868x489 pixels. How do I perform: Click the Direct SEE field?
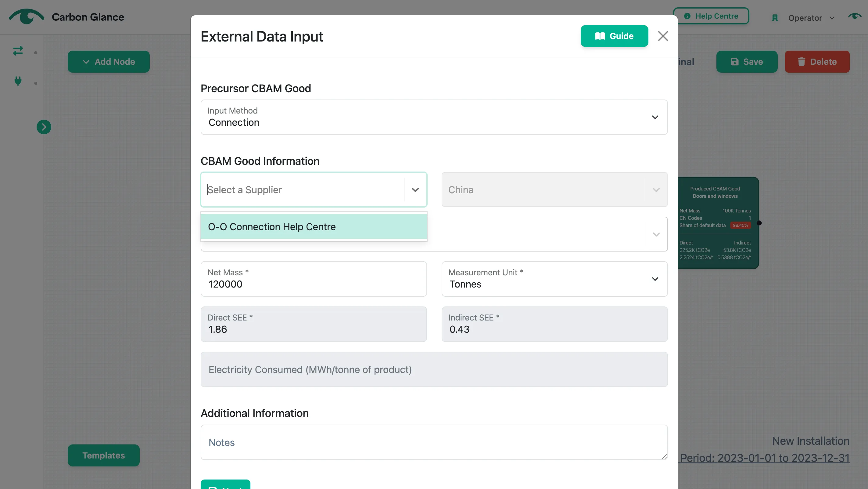314,324
